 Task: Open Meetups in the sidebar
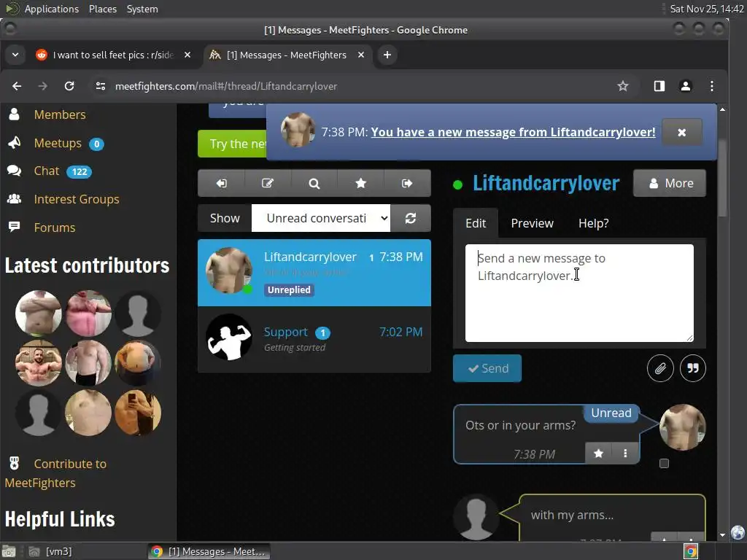click(58, 144)
